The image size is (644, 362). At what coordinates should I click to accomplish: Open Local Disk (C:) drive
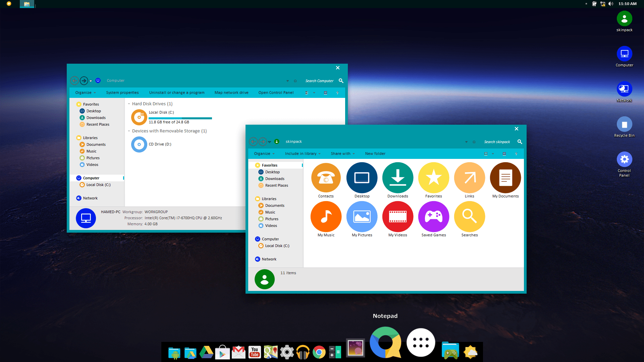[139, 117]
